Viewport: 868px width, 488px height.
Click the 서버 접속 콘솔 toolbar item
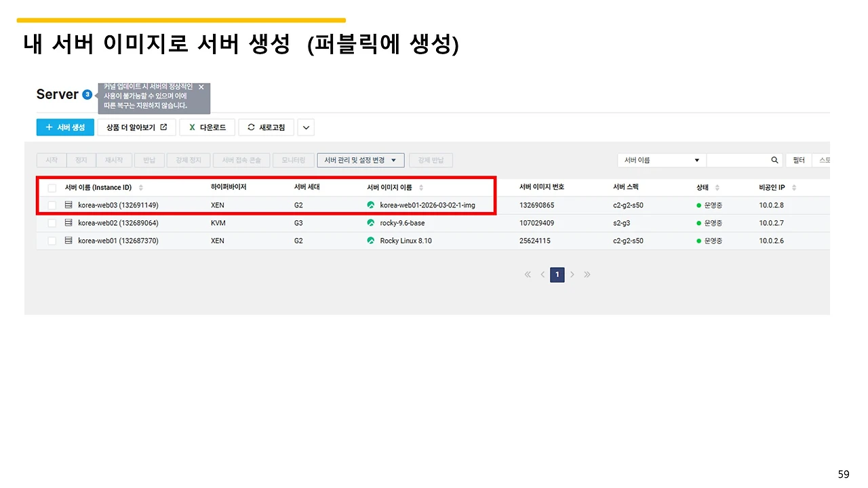pos(242,160)
